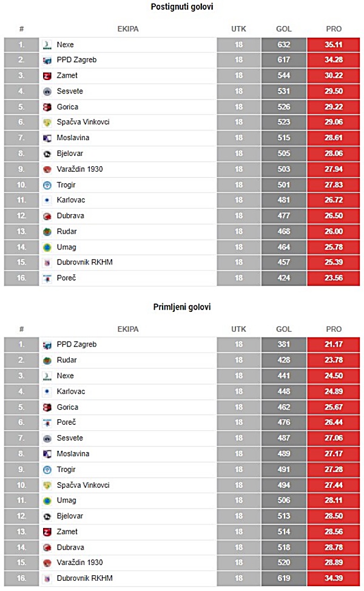Screen dimensions: 364x591
Task: Click Trogir club logo in scored goals table
Action: coord(47,186)
